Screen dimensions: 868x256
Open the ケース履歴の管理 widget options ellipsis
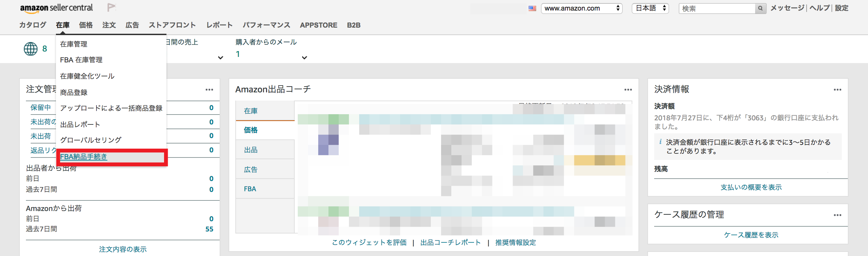point(837,215)
